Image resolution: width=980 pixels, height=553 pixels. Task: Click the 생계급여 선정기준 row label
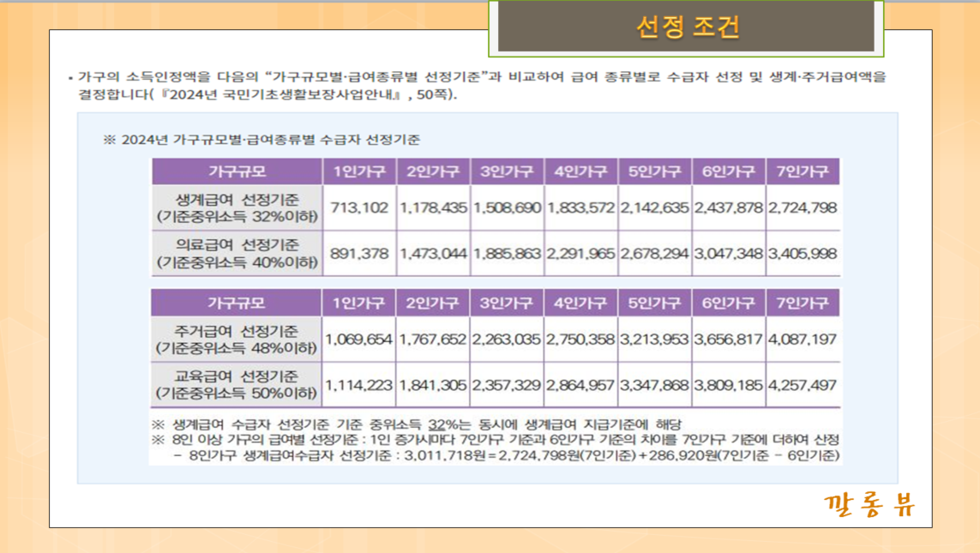[x=237, y=208]
